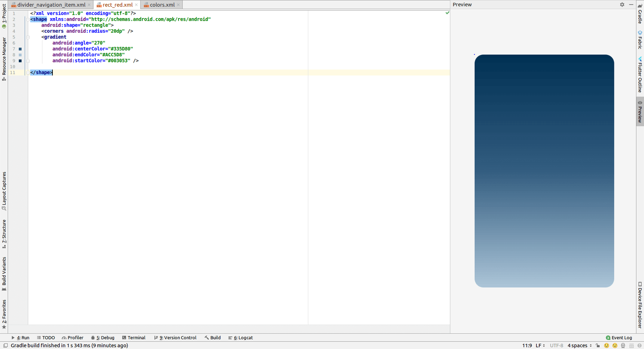The image size is (644, 349).
Task: Open 4 spaces indent dropdown
Action: pyautogui.click(x=580, y=345)
